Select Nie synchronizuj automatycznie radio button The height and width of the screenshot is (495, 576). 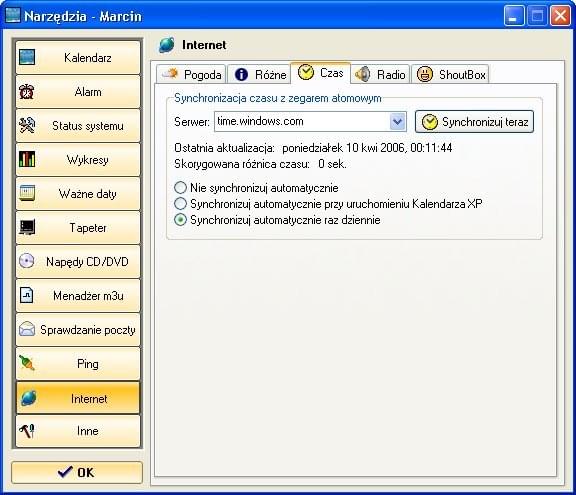coord(180,188)
